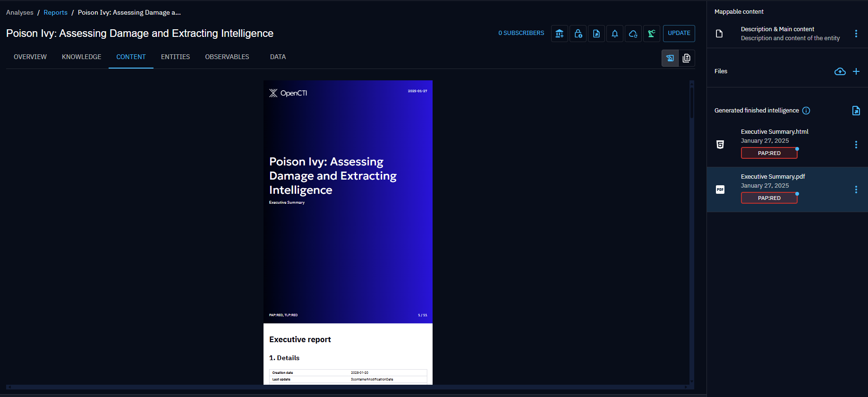This screenshot has width=868, height=397.
Task: Go to Reports in the breadcrumb
Action: point(56,12)
